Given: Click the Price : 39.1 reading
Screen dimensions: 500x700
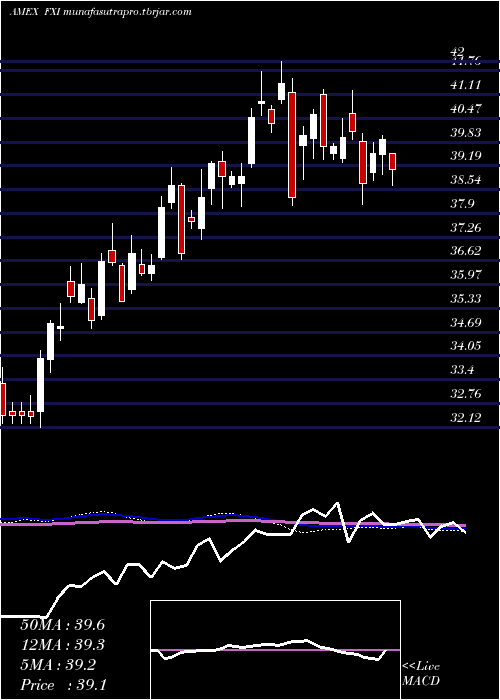Looking at the screenshot, I should (x=62, y=685).
